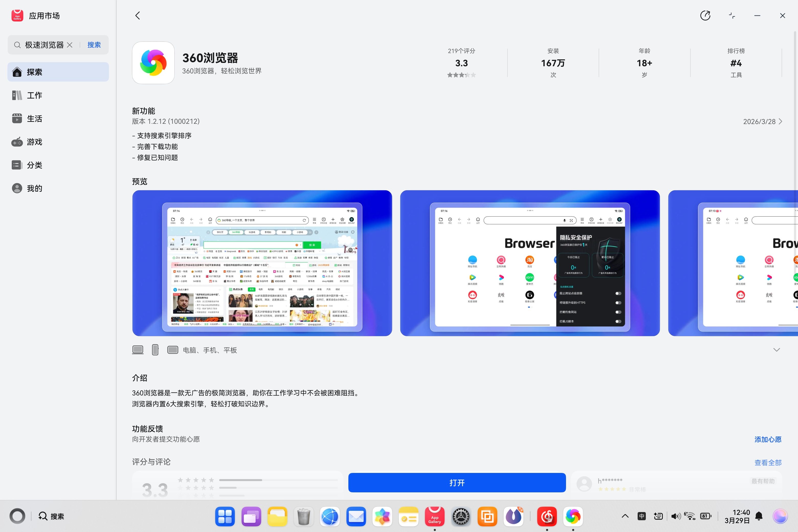Screen dimensions: 798x532
Task: Open the second preview screenshot with 隐私安全保护
Action: pos(530,263)
